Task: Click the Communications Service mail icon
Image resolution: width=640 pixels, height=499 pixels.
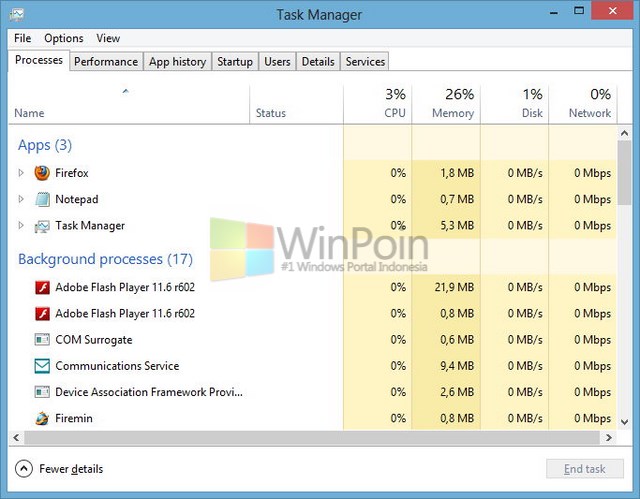Action: (42, 366)
